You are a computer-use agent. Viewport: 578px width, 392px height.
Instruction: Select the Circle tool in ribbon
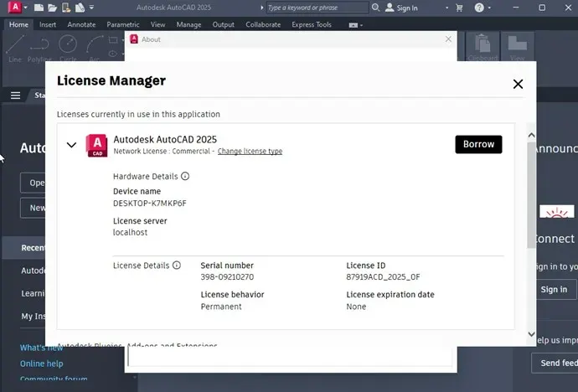(68, 49)
